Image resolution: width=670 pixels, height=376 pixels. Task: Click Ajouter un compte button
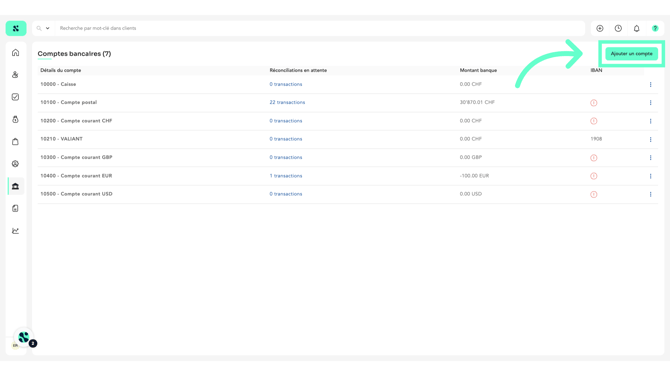(632, 54)
